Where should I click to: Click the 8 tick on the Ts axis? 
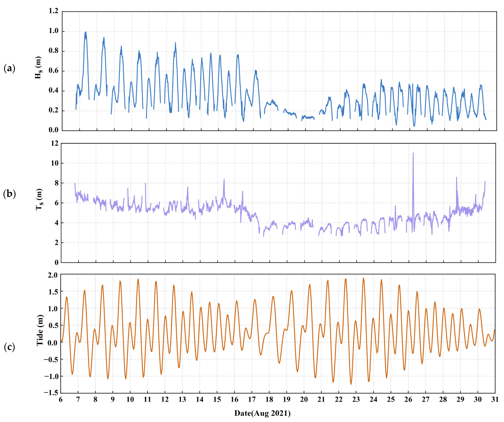(x=56, y=183)
